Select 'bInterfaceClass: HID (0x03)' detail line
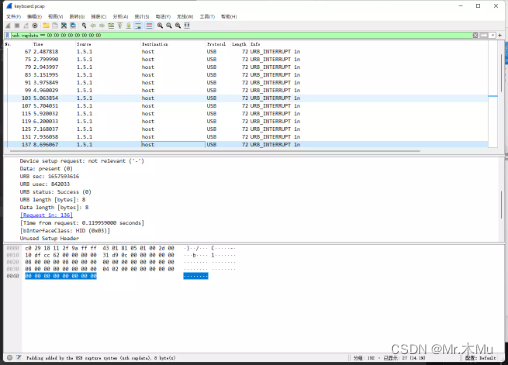This screenshot has width=508, height=365. pyautogui.click(x=65, y=231)
